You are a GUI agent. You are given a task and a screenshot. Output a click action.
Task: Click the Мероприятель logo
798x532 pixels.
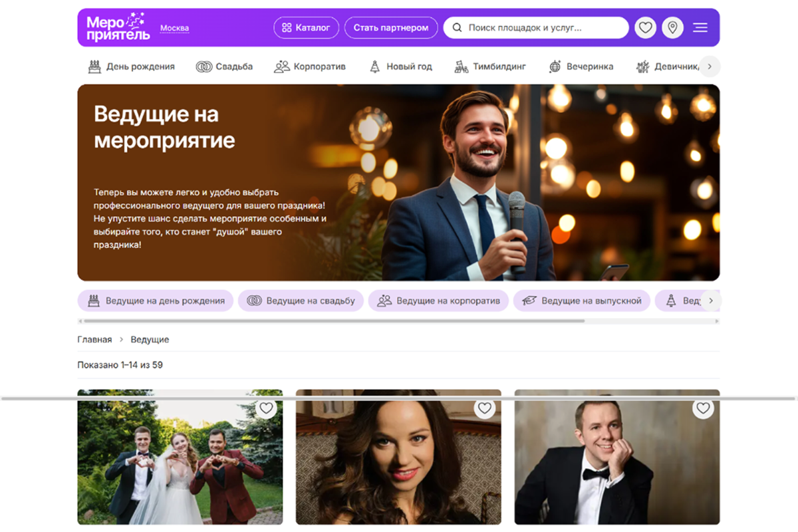118,27
